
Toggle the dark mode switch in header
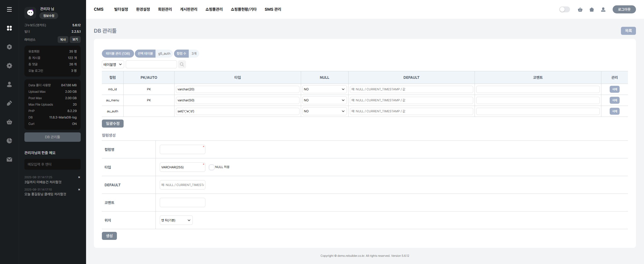564,10
